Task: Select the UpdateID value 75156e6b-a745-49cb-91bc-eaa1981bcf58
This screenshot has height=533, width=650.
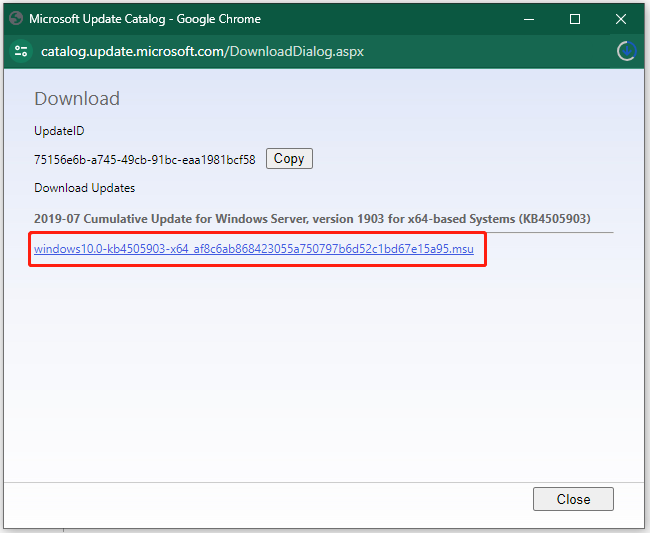Action: [x=145, y=160]
